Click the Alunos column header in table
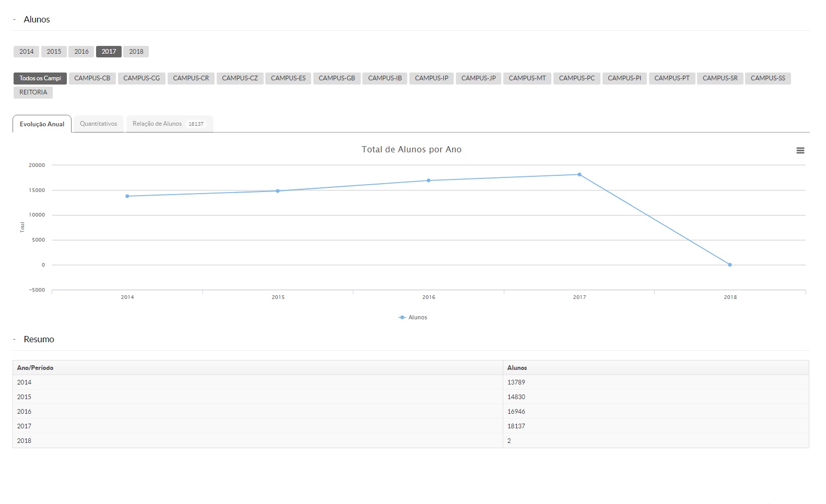 coord(517,368)
